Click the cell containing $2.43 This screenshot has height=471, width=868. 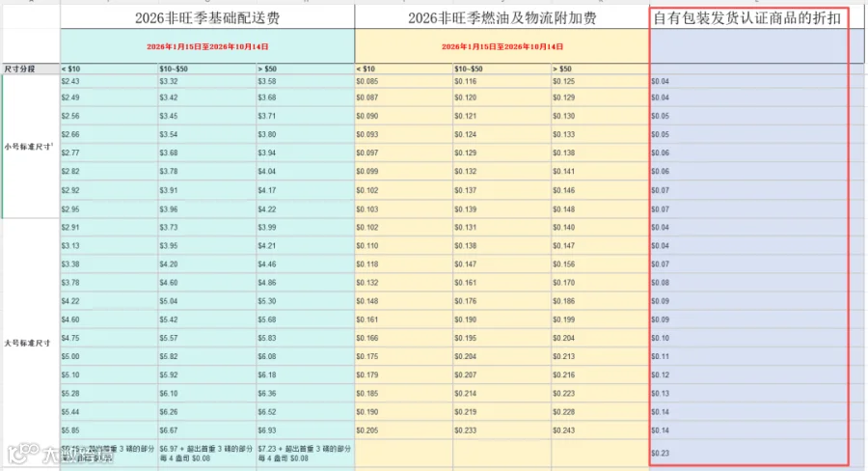pyautogui.click(x=109, y=81)
